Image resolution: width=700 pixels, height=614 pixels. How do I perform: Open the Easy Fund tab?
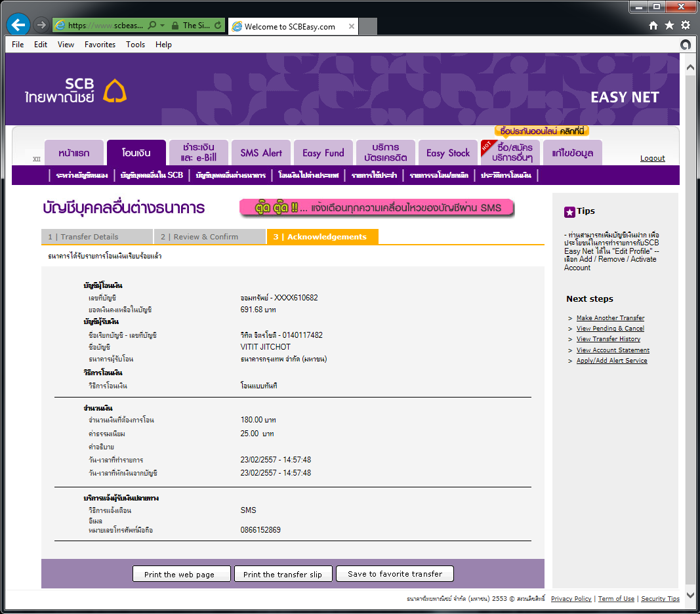323,153
